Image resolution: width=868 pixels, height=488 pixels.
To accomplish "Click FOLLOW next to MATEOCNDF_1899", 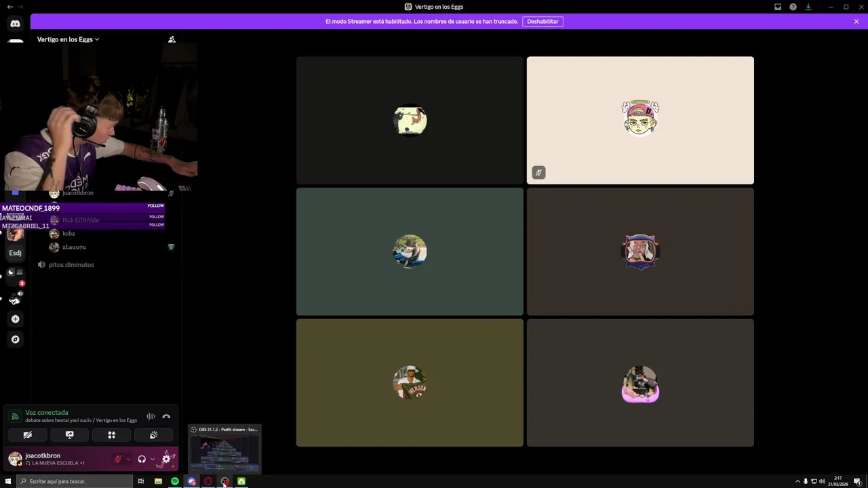I will [x=156, y=206].
